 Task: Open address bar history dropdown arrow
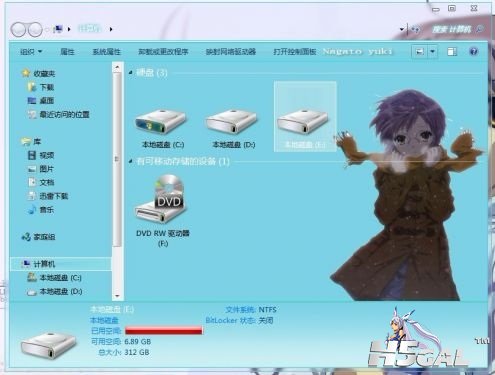[402, 29]
